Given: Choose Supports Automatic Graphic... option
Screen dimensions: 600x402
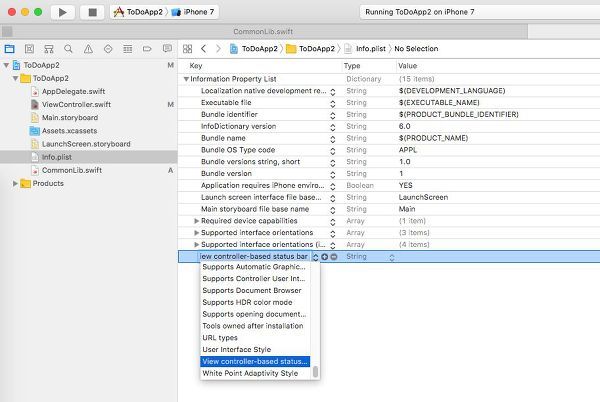Looking at the screenshot, I should pos(255,267).
